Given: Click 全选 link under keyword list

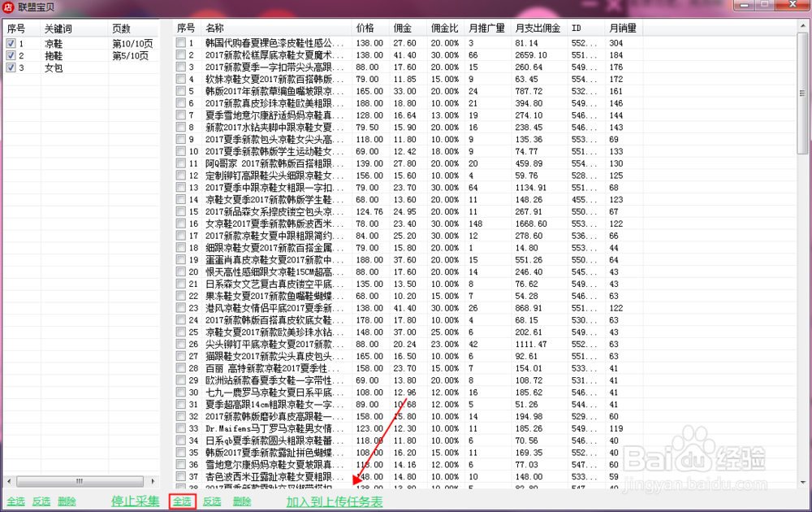Looking at the screenshot, I should pos(15,501).
